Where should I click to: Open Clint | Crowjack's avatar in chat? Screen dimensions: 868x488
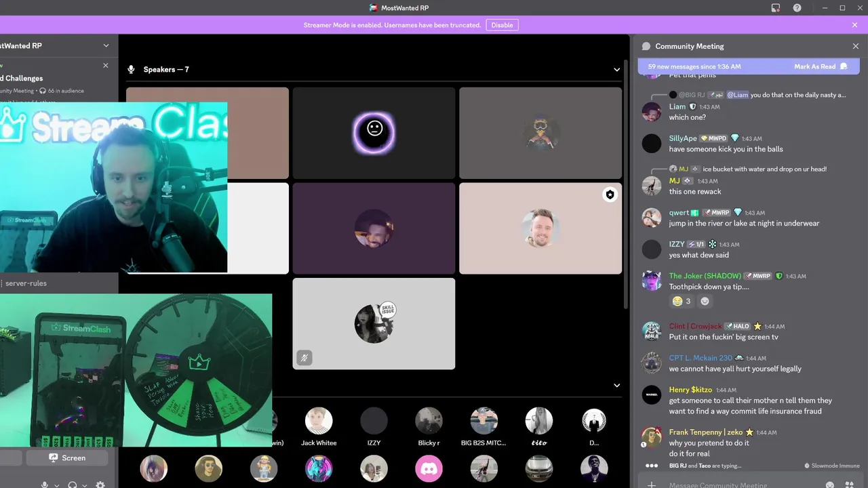pyautogui.click(x=652, y=331)
